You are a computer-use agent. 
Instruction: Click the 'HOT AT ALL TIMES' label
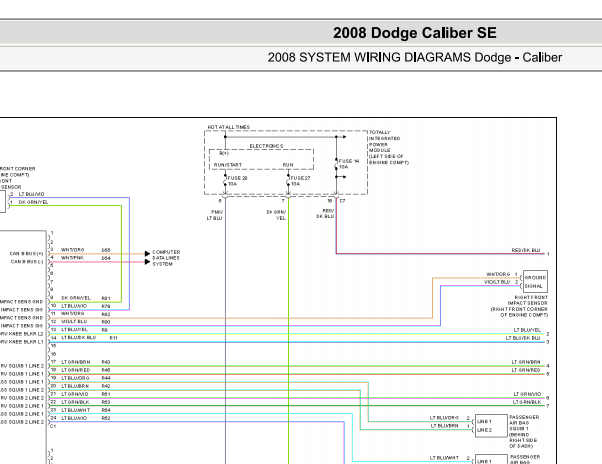pyautogui.click(x=228, y=127)
